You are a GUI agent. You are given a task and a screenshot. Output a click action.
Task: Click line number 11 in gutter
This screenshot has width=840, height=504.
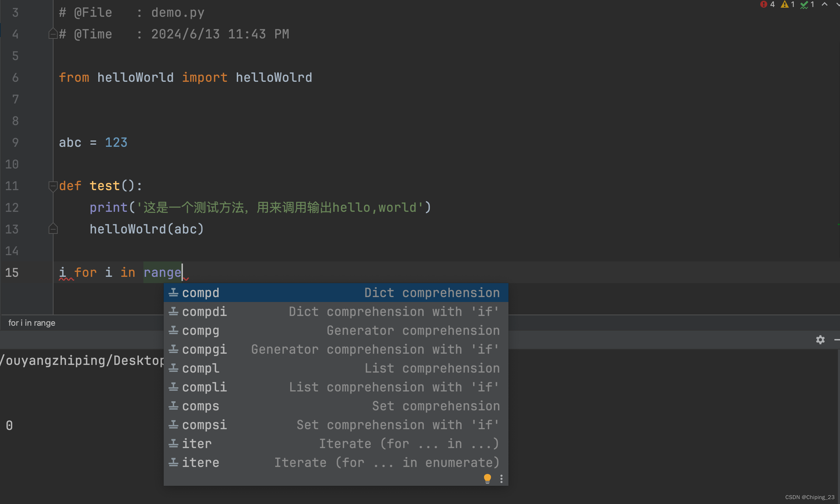12,186
